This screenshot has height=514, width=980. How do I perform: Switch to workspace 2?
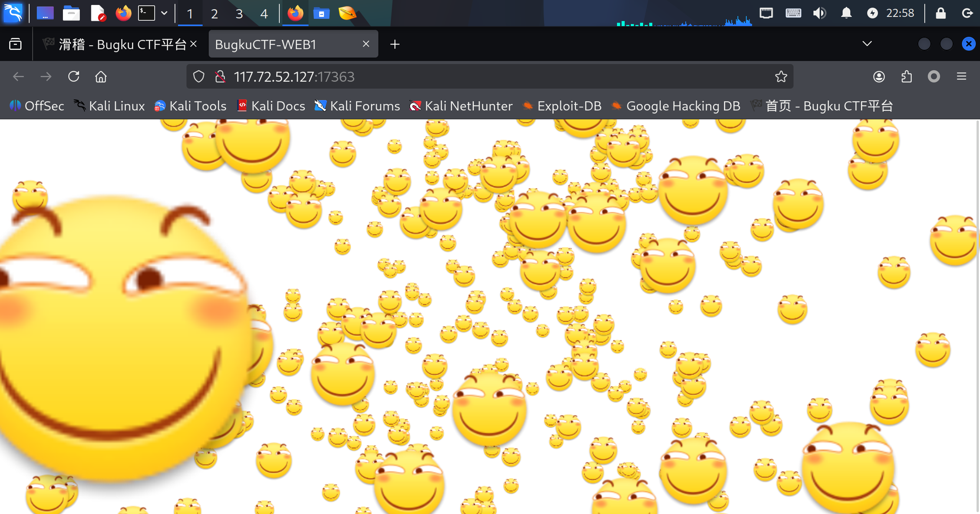point(214,14)
